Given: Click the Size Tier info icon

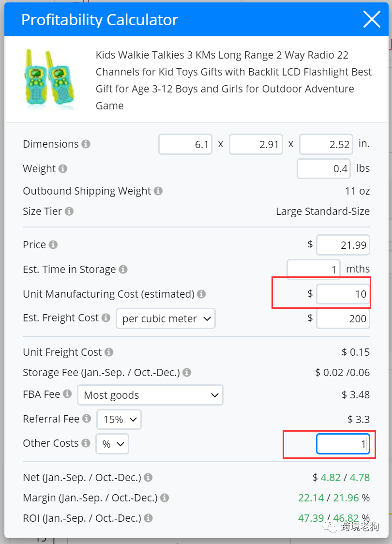Looking at the screenshot, I should 69,212.
